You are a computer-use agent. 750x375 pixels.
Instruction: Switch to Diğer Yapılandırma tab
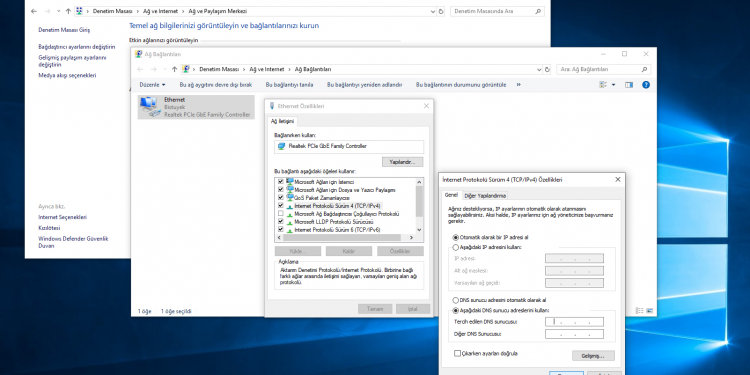coord(485,196)
